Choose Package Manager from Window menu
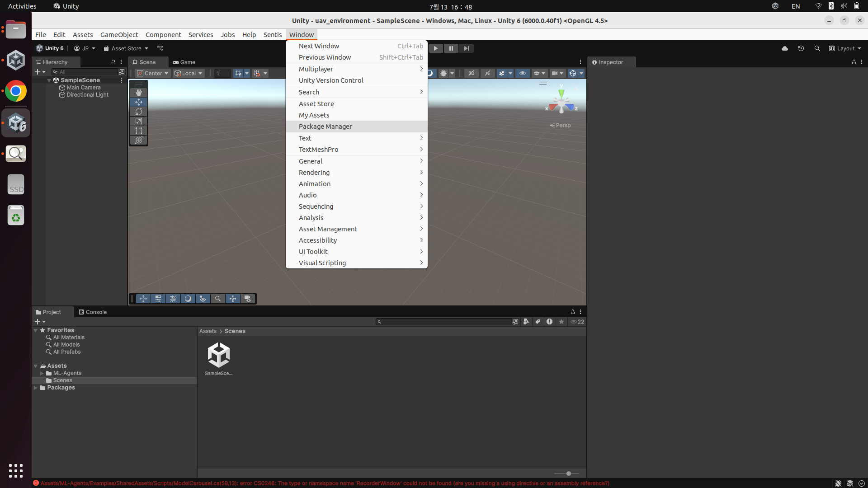Screen dimensions: 868x488 pos(325,127)
